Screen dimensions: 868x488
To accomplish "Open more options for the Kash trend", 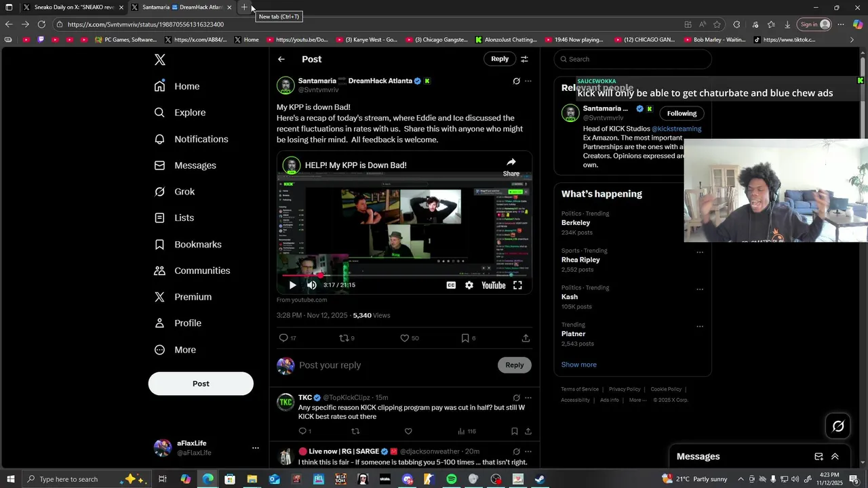I will pyautogui.click(x=700, y=289).
